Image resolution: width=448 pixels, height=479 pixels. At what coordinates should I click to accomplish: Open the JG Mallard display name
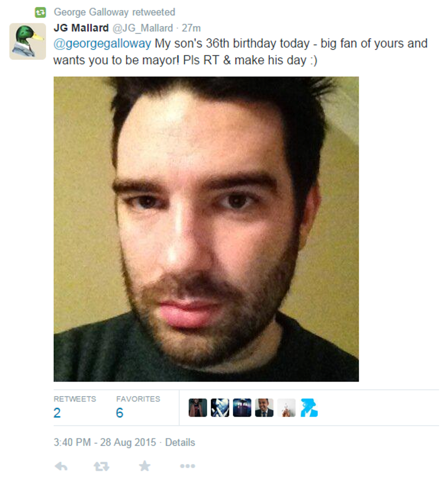coord(81,28)
